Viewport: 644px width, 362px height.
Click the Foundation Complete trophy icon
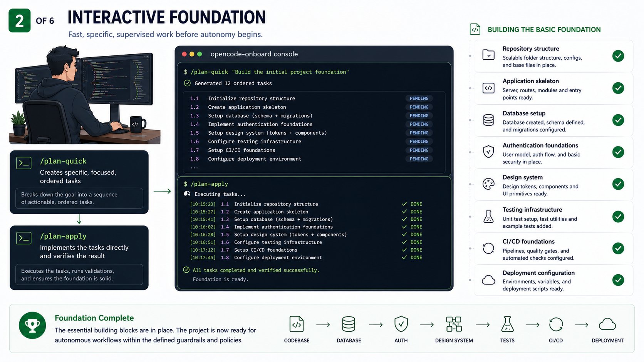pos(32,325)
